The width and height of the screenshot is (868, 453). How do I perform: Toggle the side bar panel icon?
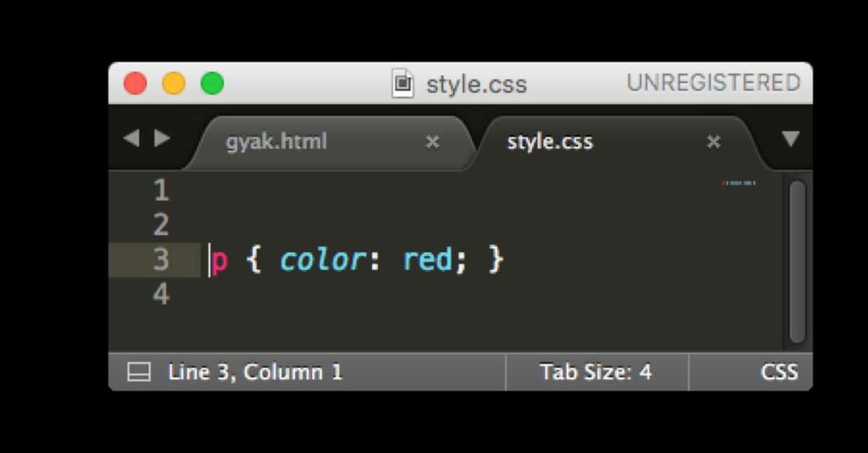pos(139,372)
